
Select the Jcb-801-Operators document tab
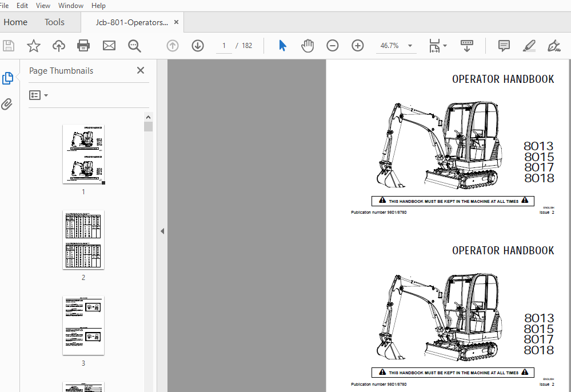pyautogui.click(x=132, y=22)
